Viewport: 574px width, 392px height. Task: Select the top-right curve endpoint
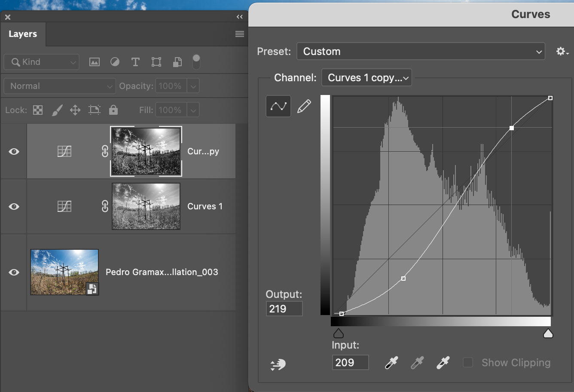coord(550,98)
